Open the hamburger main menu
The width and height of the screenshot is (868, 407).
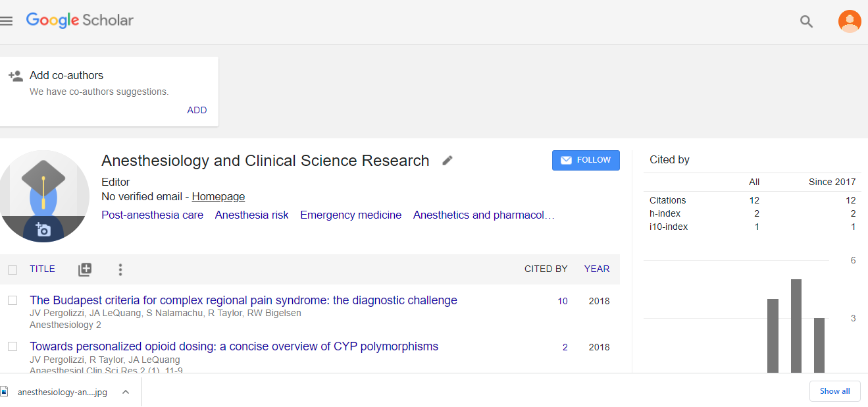pos(7,21)
